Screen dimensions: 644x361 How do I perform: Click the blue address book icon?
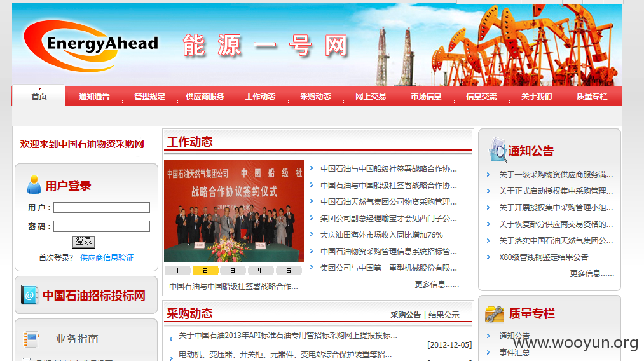pyautogui.click(x=29, y=295)
